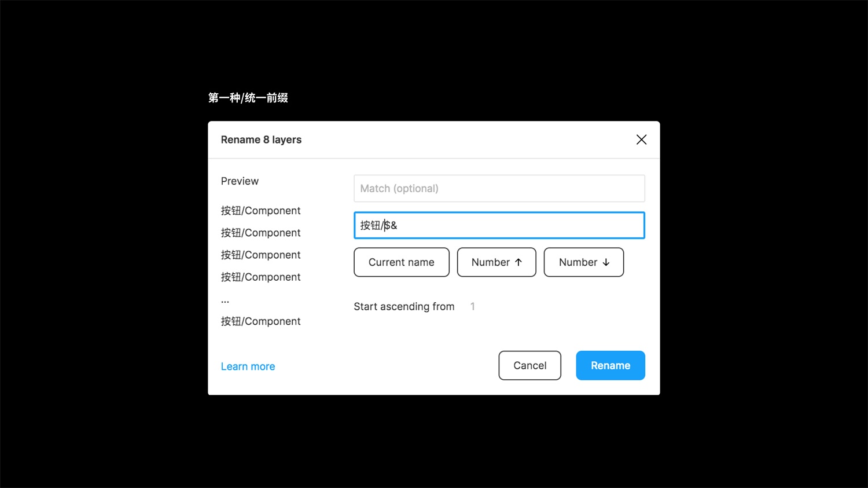Insert the Current name token
The height and width of the screenshot is (488, 868).
coord(401,262)
